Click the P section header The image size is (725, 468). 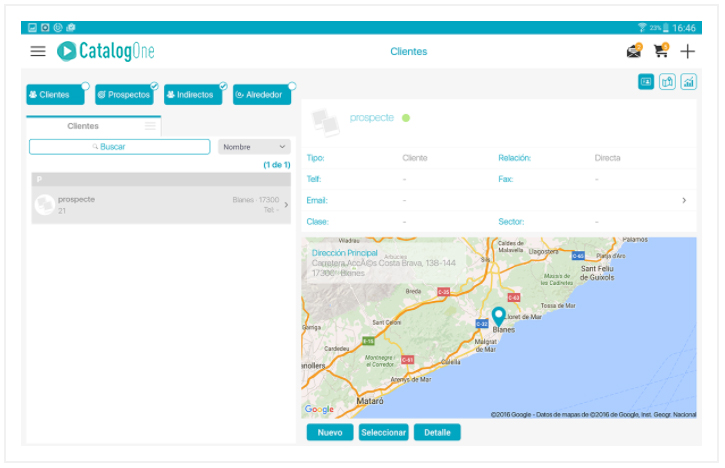coord(161,179)
